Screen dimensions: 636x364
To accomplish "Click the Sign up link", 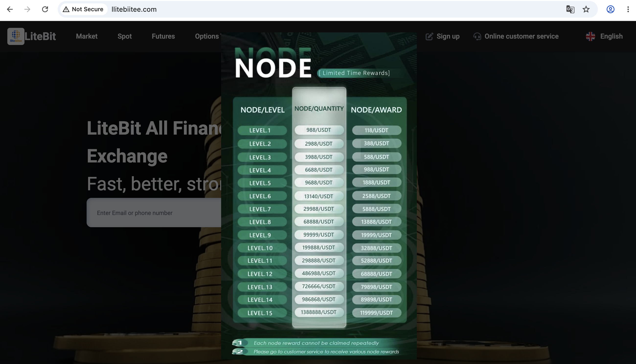I will point(448,36).
